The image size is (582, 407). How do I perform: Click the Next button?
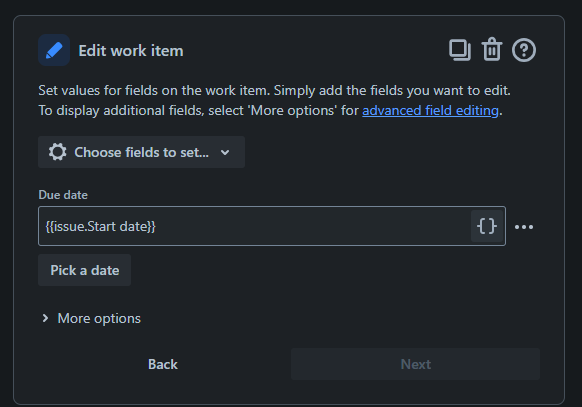415,364
